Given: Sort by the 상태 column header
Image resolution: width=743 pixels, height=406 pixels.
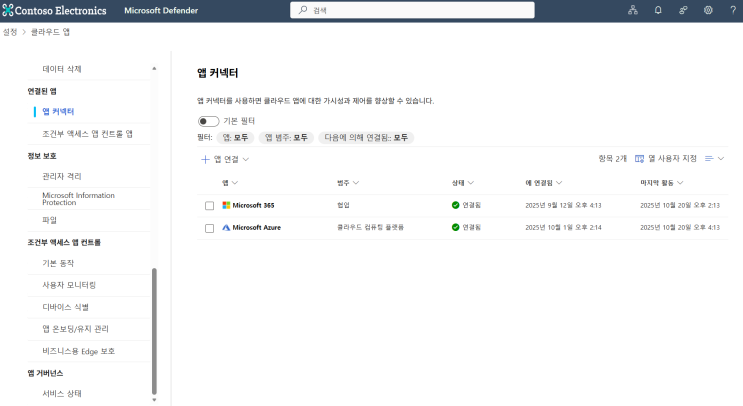Looking at the screenshot, I should (462, 183).
